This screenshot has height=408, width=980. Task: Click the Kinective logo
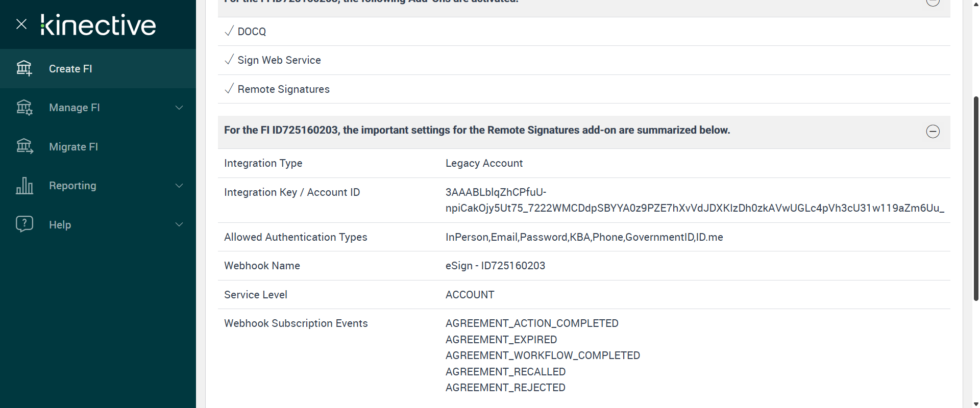point(99,25)
